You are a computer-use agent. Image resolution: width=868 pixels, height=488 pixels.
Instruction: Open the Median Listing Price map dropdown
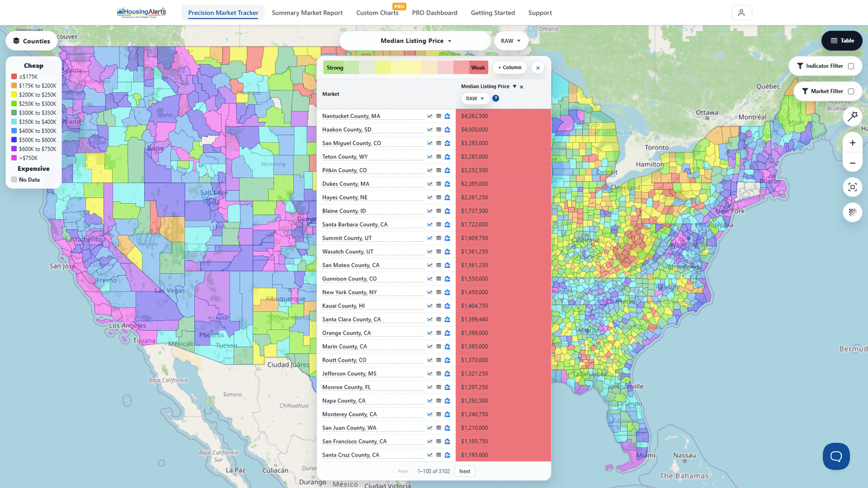pyautogui.click(x=416, y=41)
